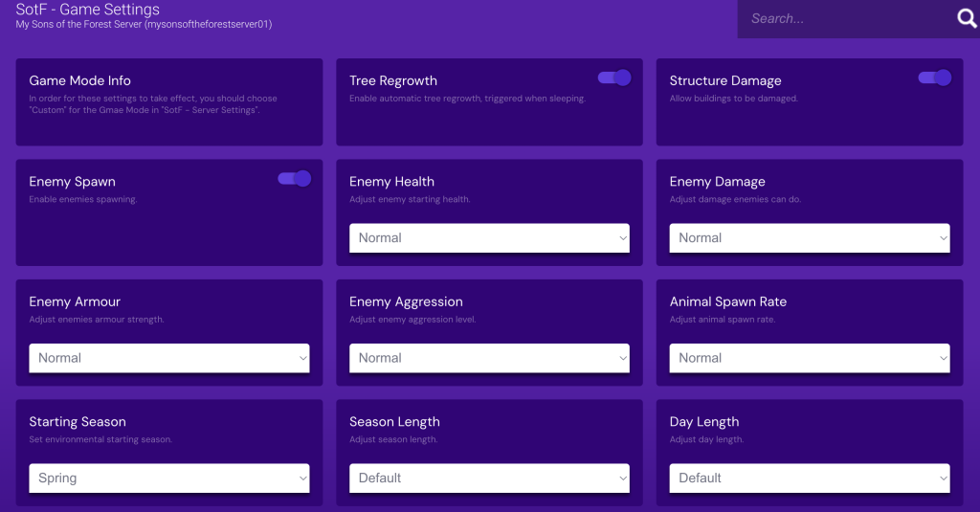Image resolution: width=980 pixels, height=512 pixels.
Task: Click 'Adjust season length.' description
Action: [x=393, y=439]
